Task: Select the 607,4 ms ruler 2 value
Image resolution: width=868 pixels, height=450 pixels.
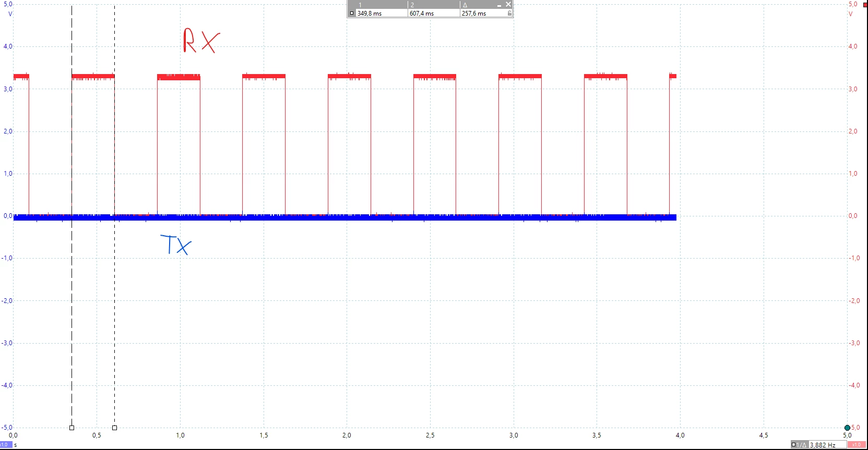Action: (422, 14)
